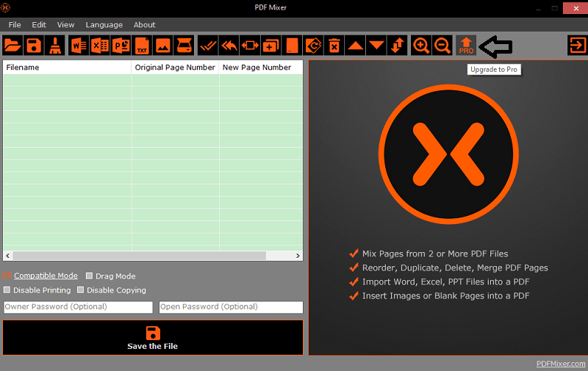This screenshot has height=371, width=588.
Task: Click the PowerPoint import icon
Action: click(121, 46)
